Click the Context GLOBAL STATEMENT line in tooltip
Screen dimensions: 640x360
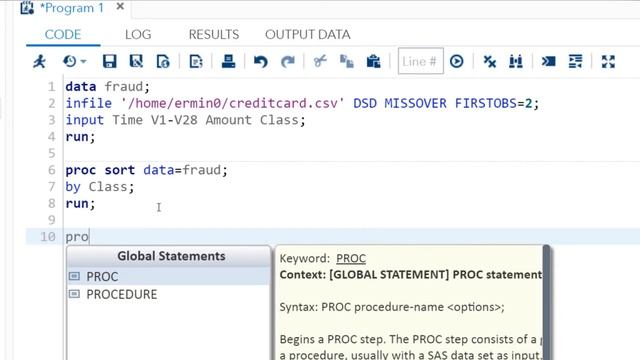pos(411,275)
